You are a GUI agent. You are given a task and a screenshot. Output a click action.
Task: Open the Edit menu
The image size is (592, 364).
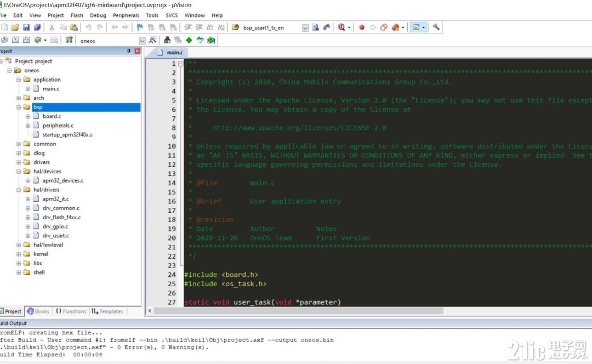click(18, 15)
